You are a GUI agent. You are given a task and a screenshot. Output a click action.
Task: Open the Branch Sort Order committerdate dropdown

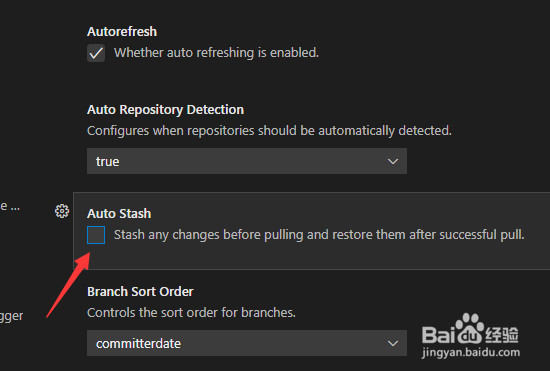tap(247, 343)
